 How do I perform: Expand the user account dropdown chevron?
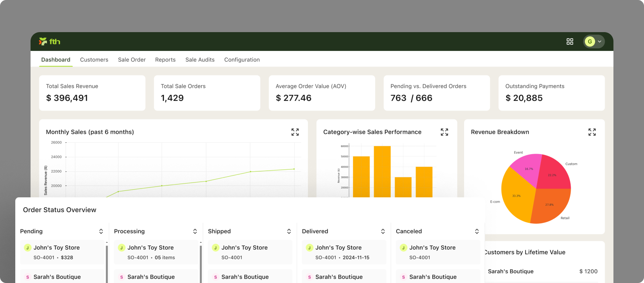600,42
